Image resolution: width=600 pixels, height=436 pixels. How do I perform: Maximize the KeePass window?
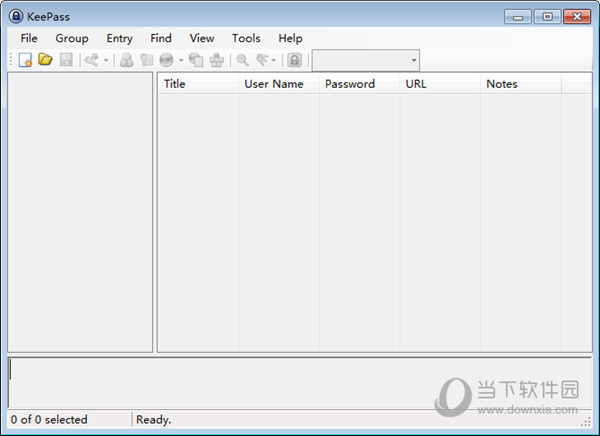548,17
